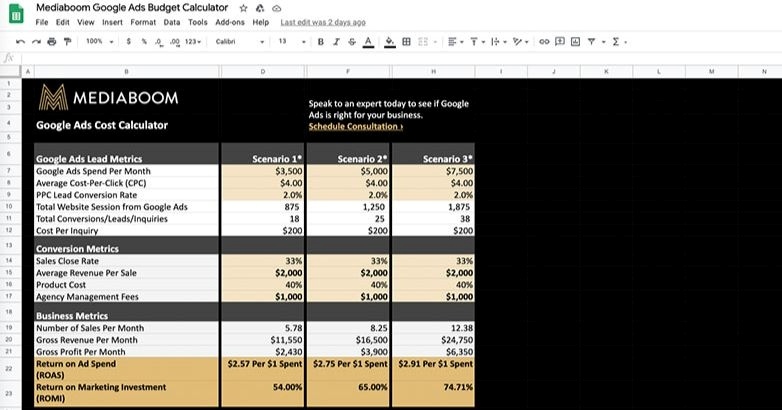Screen dimensions: 782x410
Task: Open the Format menu
Action: 143,22
